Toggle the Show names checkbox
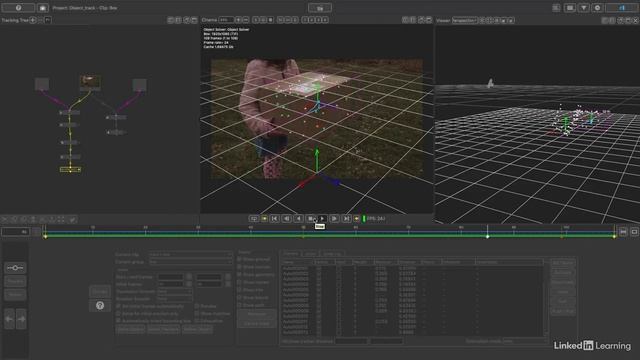640x360 pixels. tap(240, 282)
